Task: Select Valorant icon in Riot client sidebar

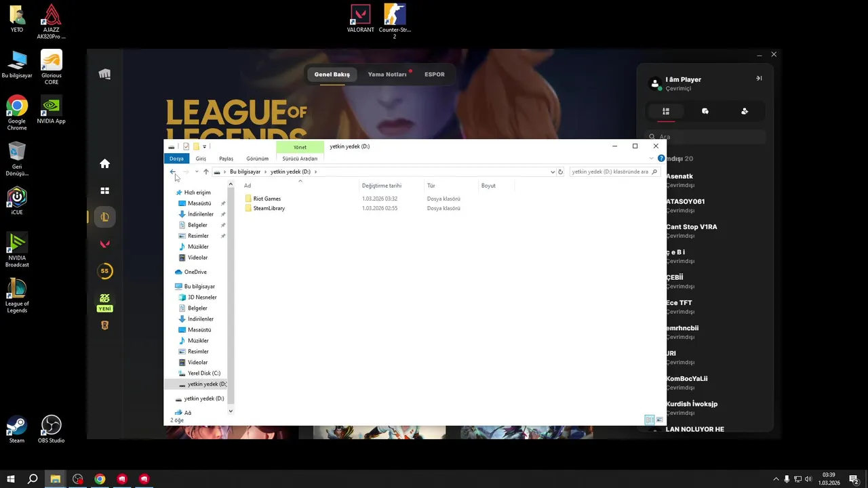Action: coord(104,244)
